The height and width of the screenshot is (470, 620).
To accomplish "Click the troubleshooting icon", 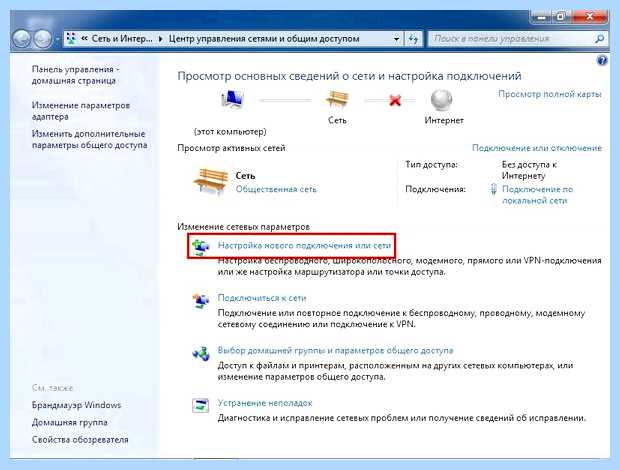I will coord(200,406).
